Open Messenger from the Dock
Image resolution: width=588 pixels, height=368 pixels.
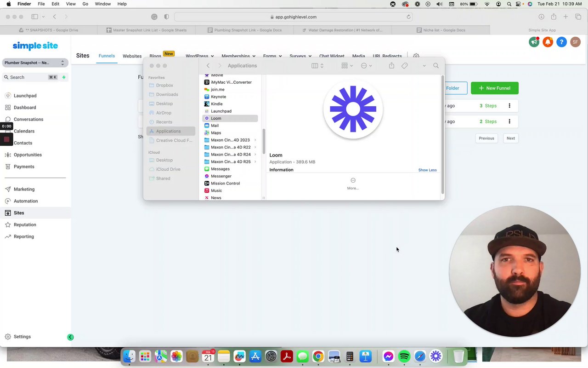tap(389, 356)
